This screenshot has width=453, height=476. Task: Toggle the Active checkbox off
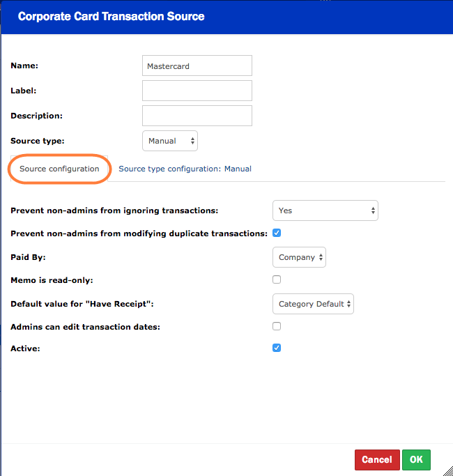tap(277, 347)
